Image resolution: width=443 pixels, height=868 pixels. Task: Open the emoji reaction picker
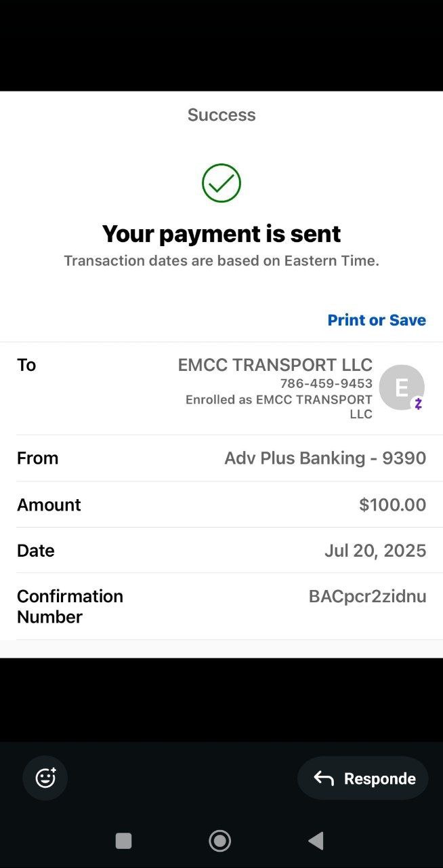pos(45,778)
